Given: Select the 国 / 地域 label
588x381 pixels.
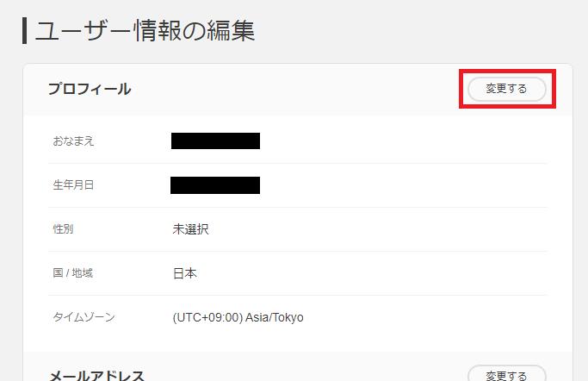Looking at the screenshot, I should pos(73,273).
